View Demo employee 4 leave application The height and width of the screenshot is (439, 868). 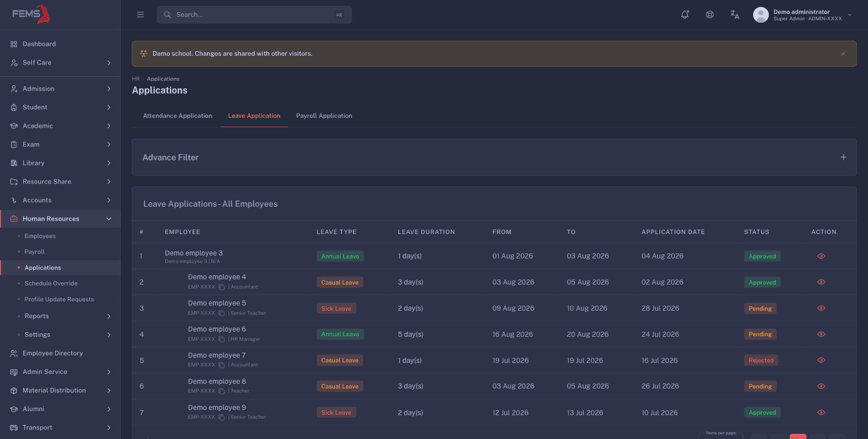pyautogui.click(x=821, y=282)
